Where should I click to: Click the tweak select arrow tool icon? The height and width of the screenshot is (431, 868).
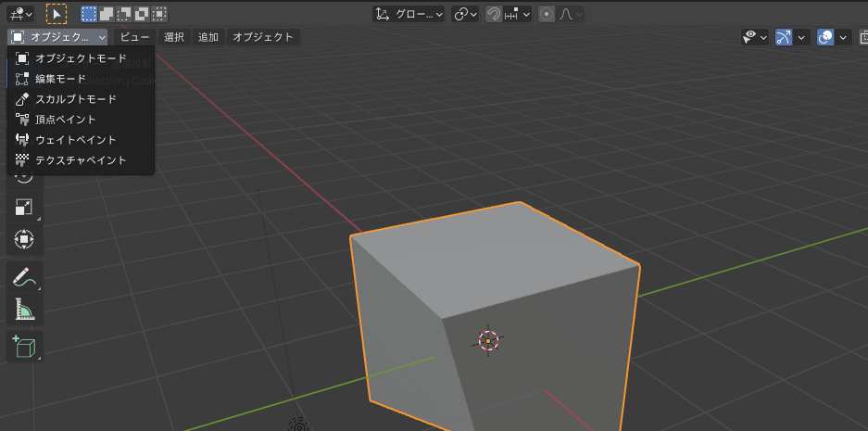[57, 14]
